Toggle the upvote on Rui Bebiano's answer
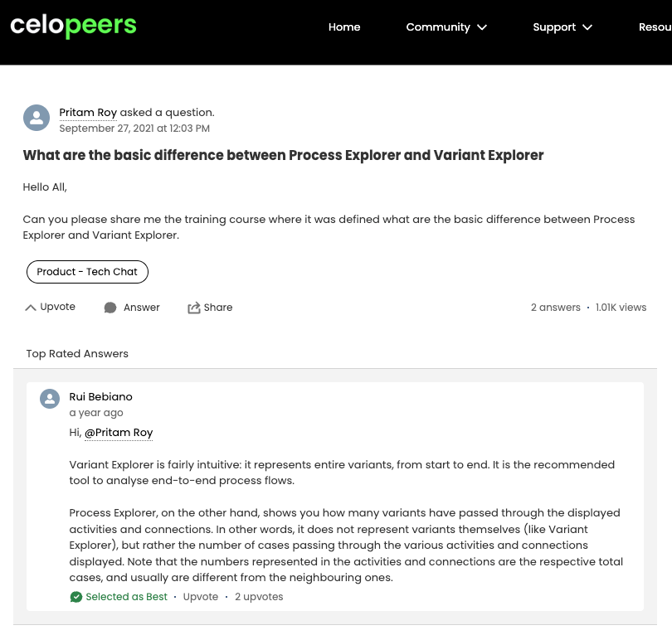 (x=200, y=596)
